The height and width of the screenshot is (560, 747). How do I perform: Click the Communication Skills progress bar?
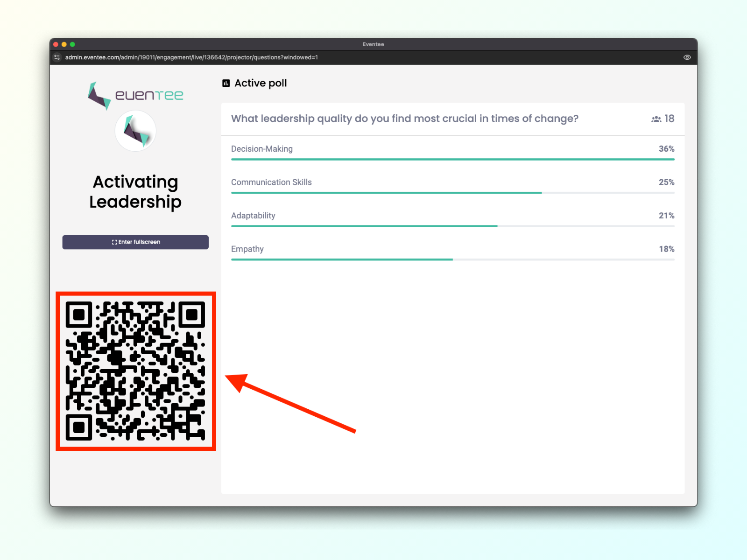pyautogui.click(x=453, y=193)
